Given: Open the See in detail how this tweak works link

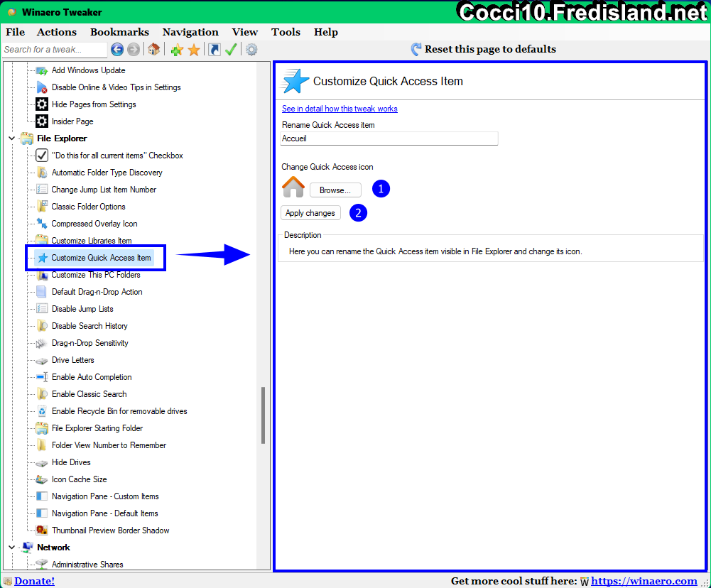Looking at the screenshot, I should pos(340,109).
